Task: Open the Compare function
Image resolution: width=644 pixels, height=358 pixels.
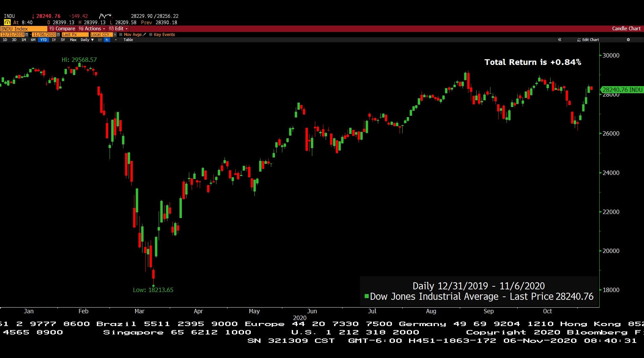Action: (x=62, y=29)
